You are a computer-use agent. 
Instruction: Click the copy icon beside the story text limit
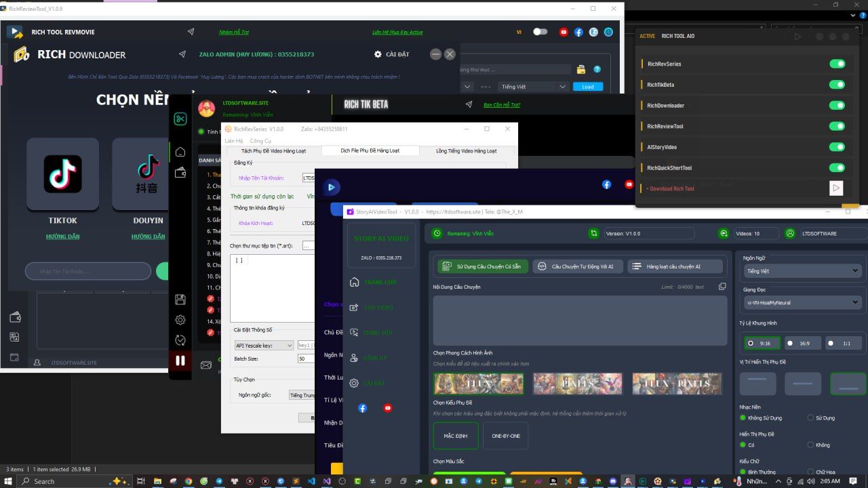coord(722,287)
